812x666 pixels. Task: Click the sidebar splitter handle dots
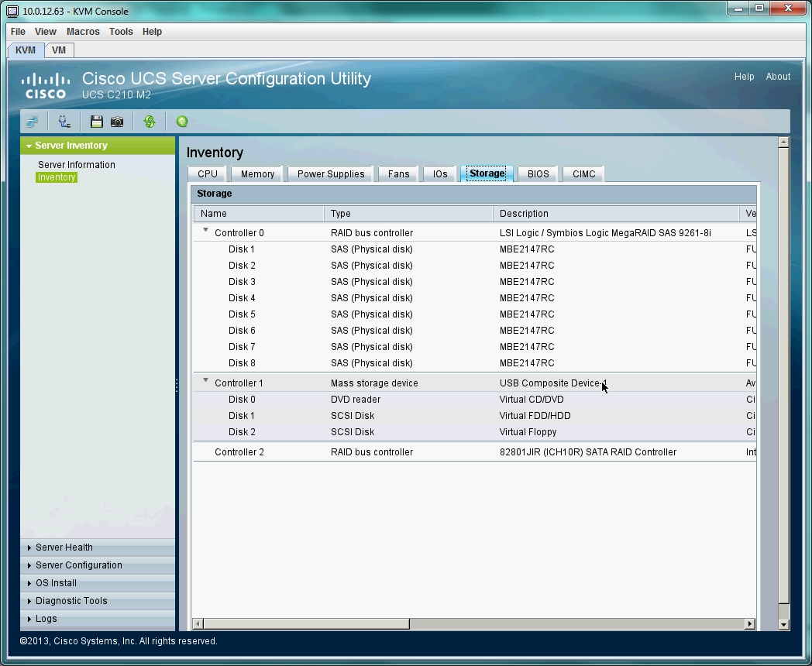tap(177, 384)
